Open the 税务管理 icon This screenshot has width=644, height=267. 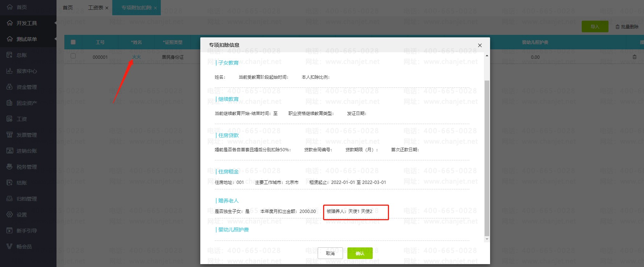(x=10, y=167)
